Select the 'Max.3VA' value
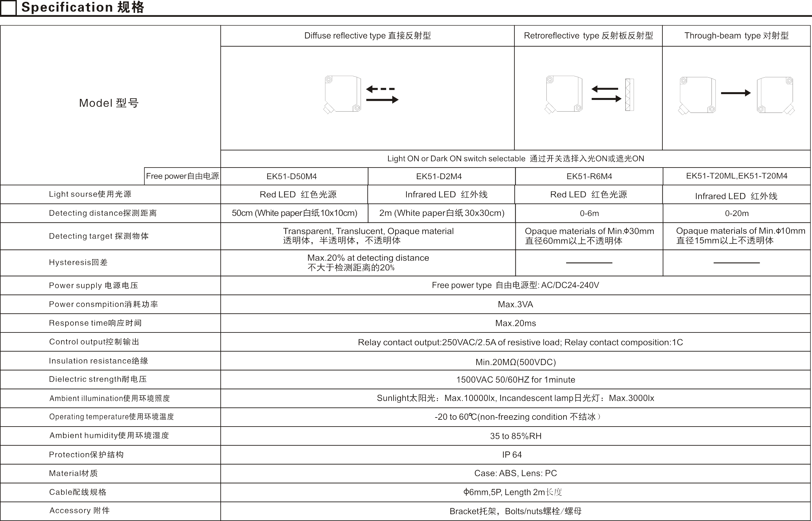Image resolution: width=812 pixels, height=521 pixels. point(515,304)
